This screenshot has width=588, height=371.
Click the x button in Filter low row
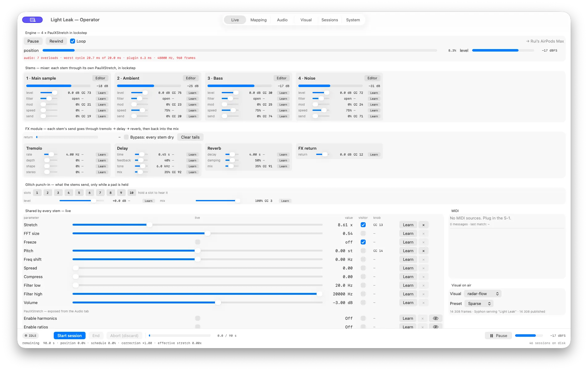click(423, 286)
